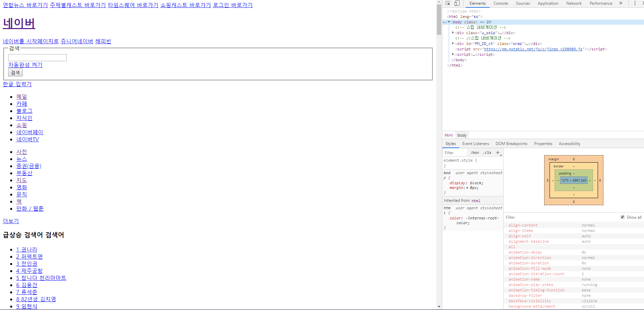Screen dimensions: 644x310
Task: Open the Network tab
Action: tap(574, 3)
